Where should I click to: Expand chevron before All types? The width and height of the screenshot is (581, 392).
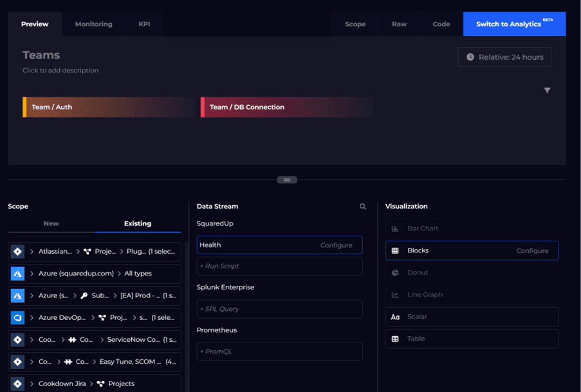[x=119, y=274]
